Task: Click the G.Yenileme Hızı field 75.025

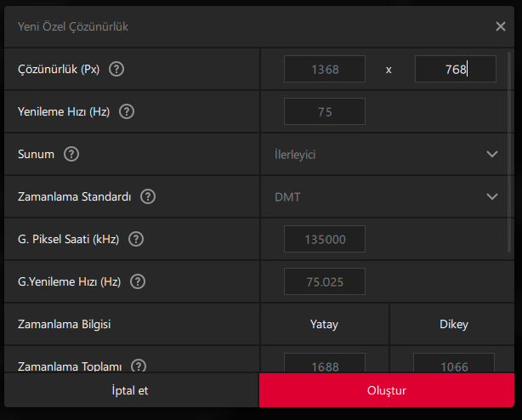Action: [x=325, y=281]
